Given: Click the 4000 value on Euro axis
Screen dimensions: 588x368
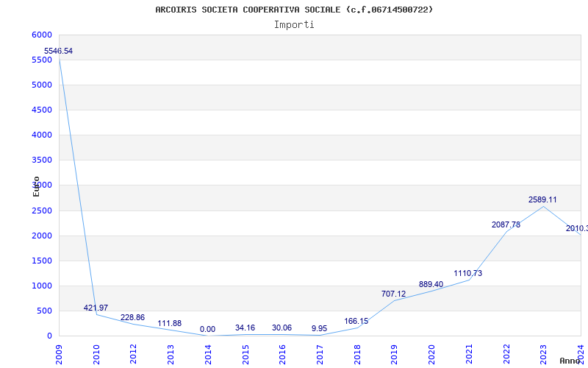Looking at the screenshot, I should (42, 135).
